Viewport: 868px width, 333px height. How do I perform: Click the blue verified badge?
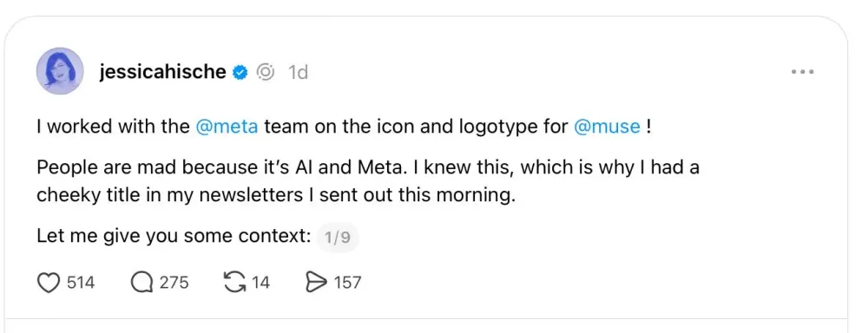(x=240, y=72)
